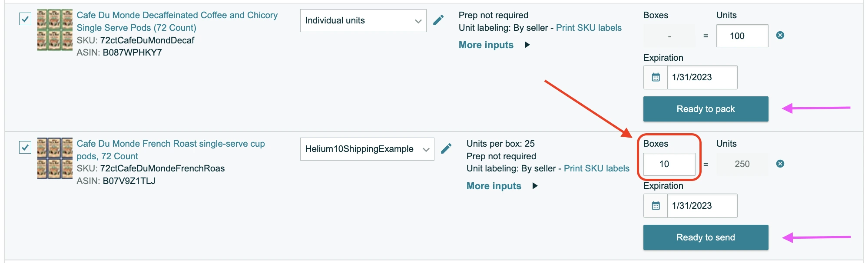Print SKU labels for Decaf coffee
The image size is (868, 263).
click(590, 27)
